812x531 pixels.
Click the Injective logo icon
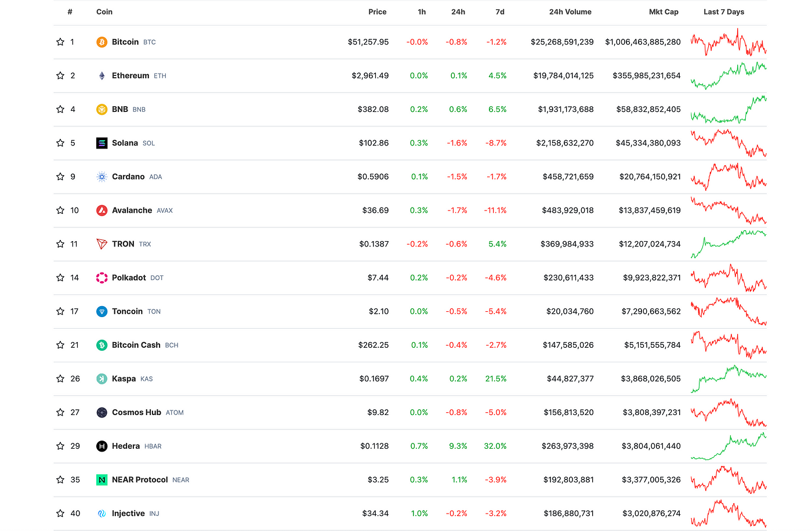[x=101, y=513]
